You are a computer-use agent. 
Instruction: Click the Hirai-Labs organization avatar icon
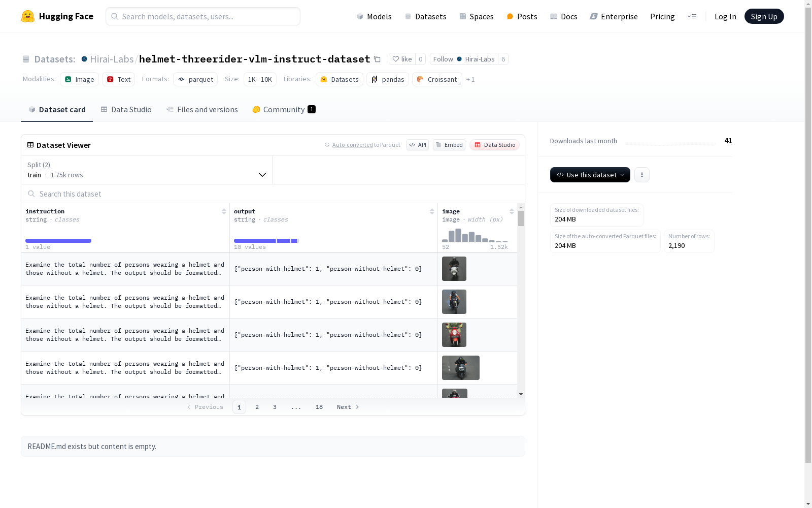pyautogui.click(x=84, y=59)
